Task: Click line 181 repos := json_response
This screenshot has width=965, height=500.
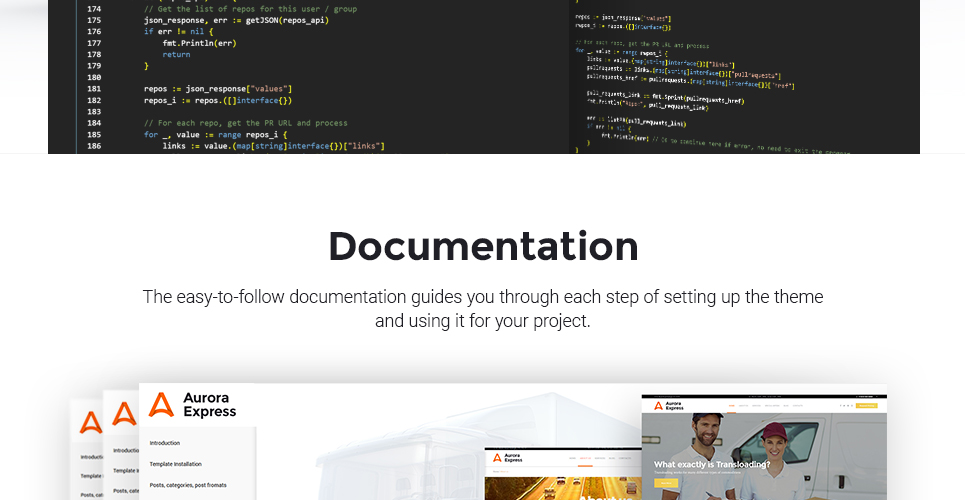Action: (x=218, y=89)
